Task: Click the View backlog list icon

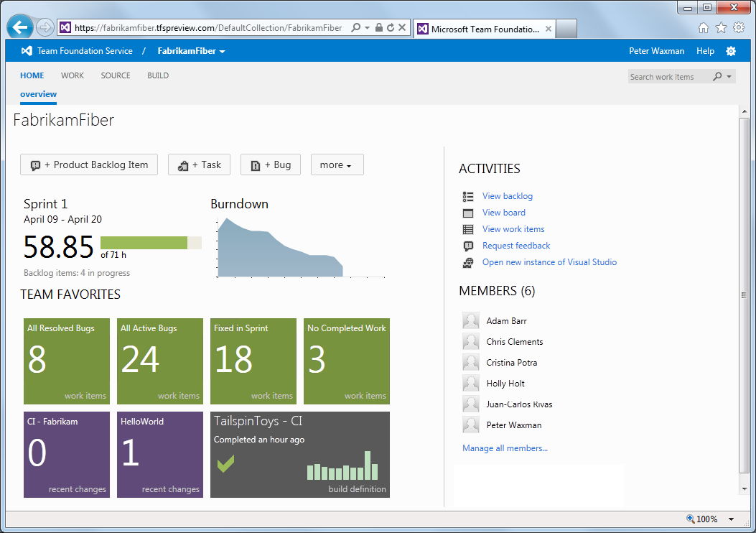Action: [x=467, y=196]
